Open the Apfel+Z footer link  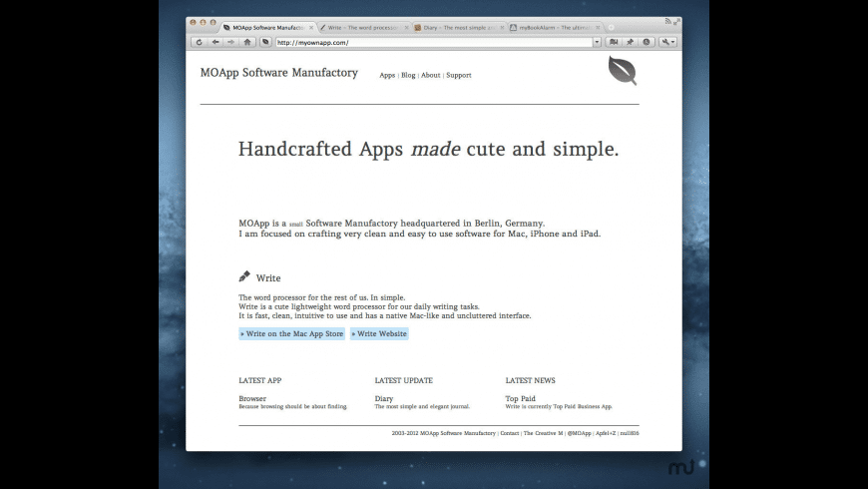pyautogui.click(x=606, y=434)
